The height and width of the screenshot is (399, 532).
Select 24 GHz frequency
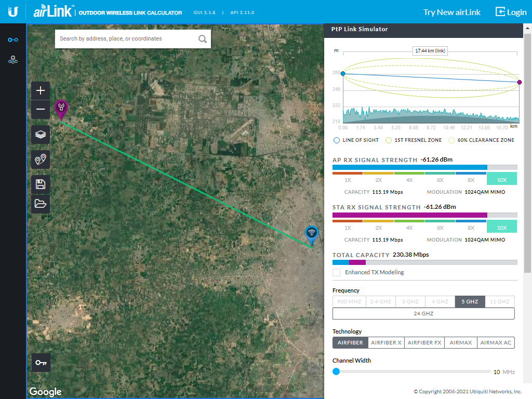(423, 313)
